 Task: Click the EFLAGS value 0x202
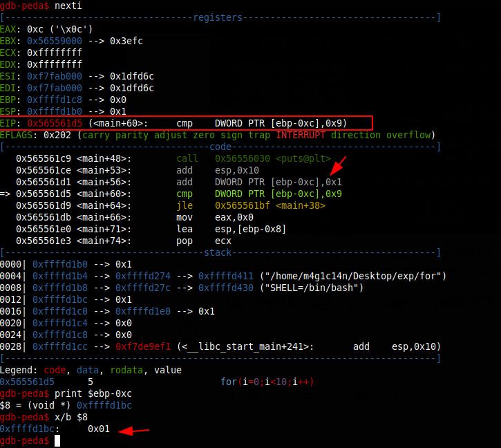[57, 135]
